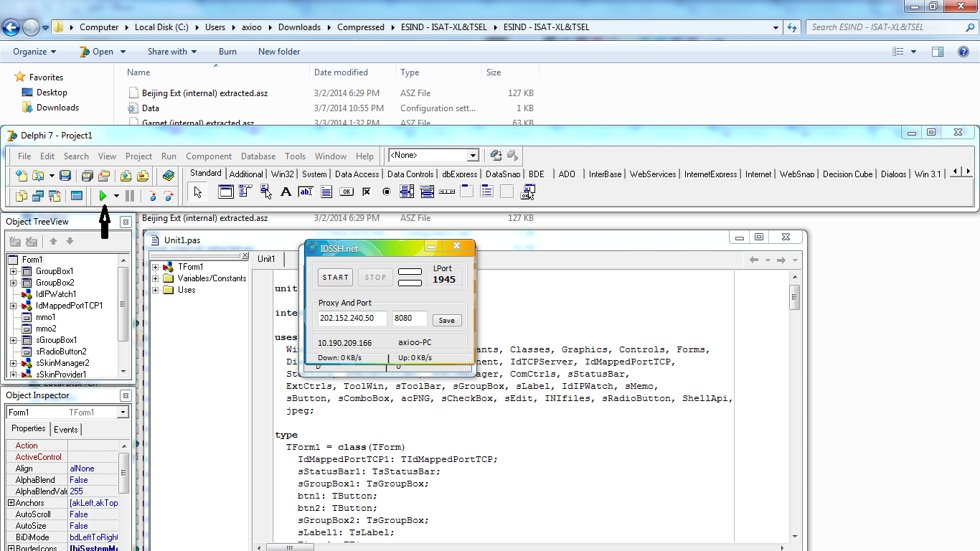
Task: Pick the PopupMenu component from the palette
Action: click(x=266, y=192)
